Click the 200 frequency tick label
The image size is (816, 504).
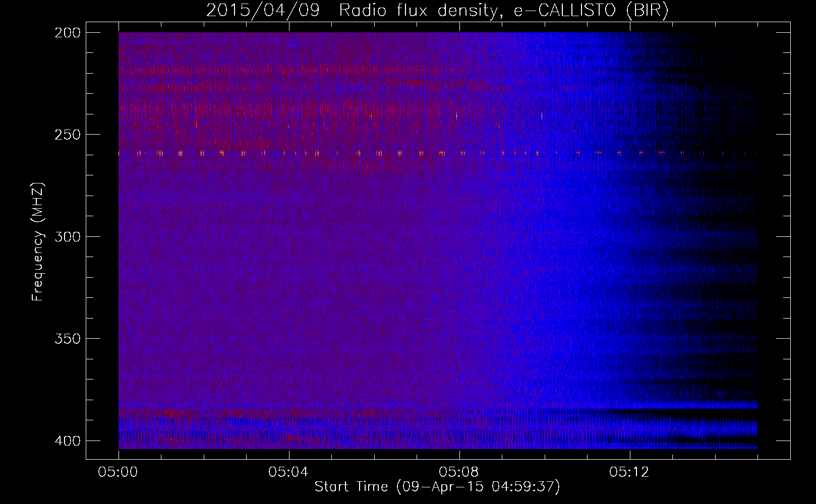point(68,33)
